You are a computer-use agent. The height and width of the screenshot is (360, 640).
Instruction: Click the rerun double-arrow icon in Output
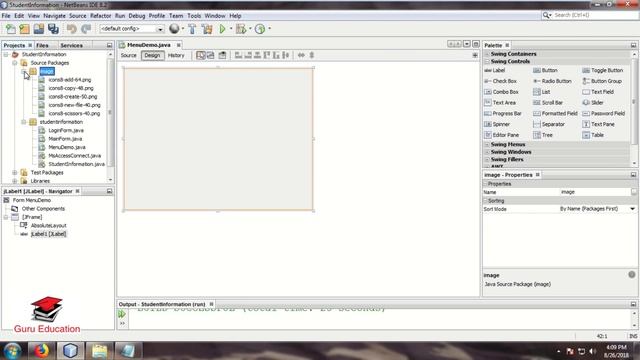click(x=122, y=314)
